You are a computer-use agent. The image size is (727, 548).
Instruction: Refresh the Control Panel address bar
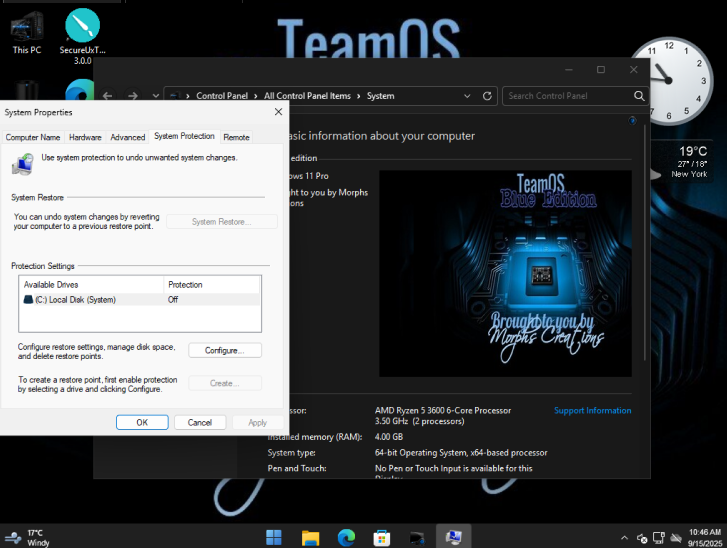487,96
